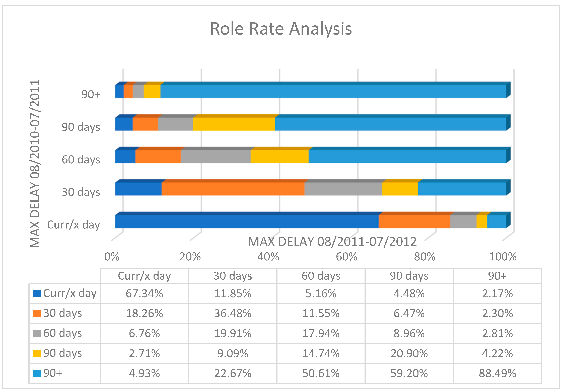565x392 pixels.
Task: Click the 17.94% table cell
Action: (x=321, y=334)
